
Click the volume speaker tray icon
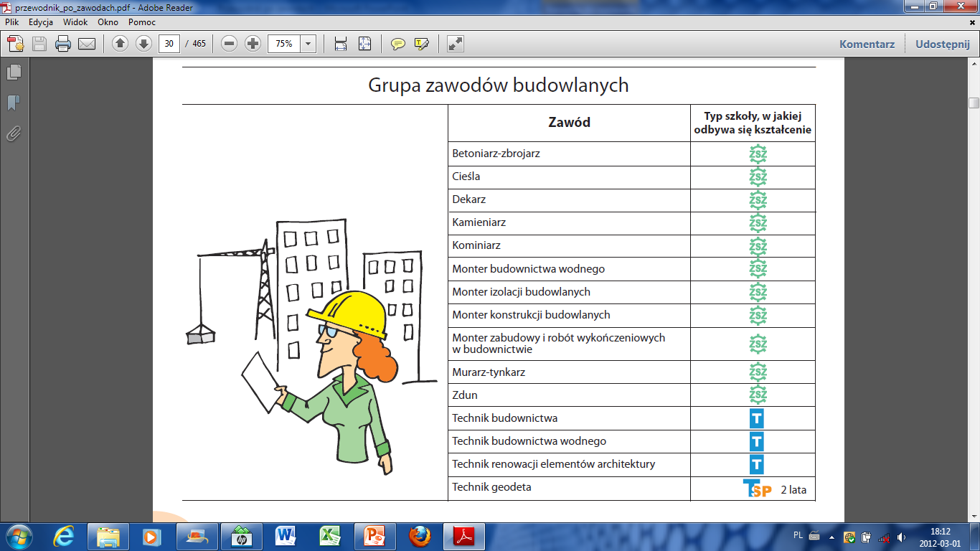tap(900, 537)
